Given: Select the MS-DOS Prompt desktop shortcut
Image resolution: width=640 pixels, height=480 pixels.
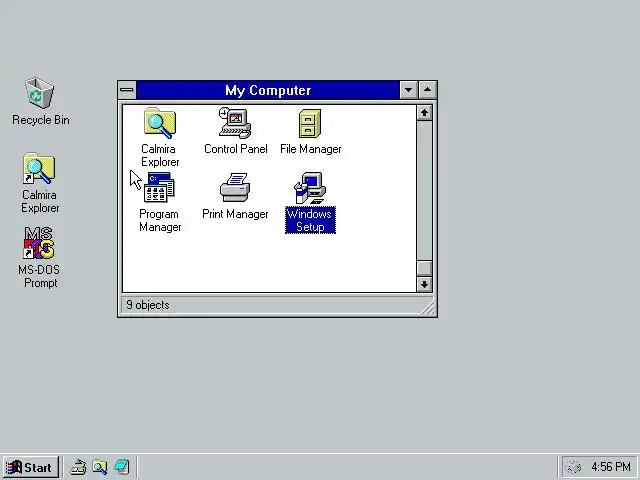Looking at the screenshot, I should point(39,243).
